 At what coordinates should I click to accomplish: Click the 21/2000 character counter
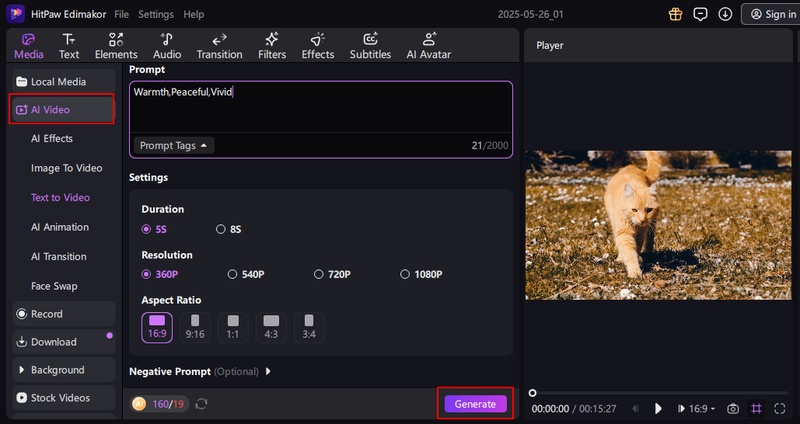[x=490, y=145]
